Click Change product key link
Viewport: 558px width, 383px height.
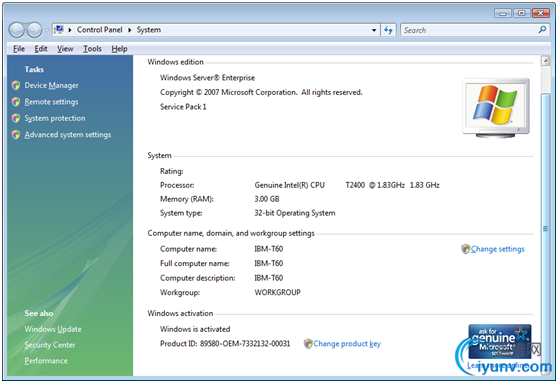347,344
